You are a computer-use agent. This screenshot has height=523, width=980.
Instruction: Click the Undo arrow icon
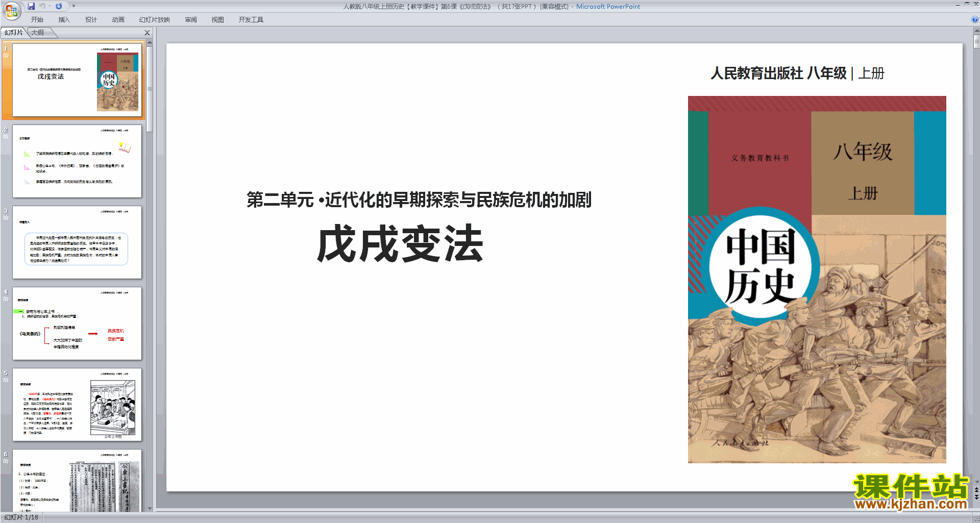[x=42, y=6]
